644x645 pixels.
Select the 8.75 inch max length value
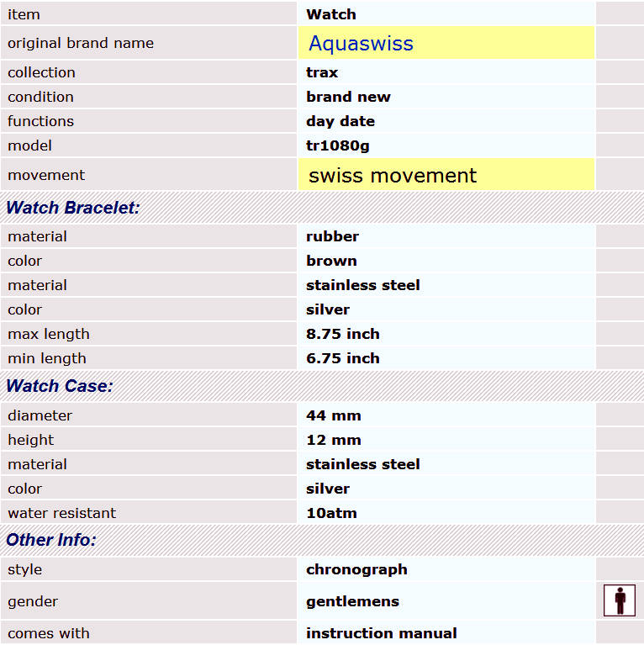pos(342,334)
